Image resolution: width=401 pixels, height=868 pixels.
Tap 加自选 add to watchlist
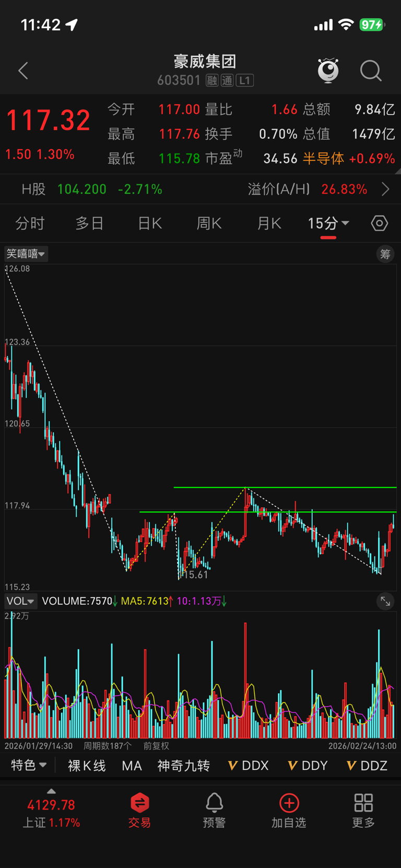coord(289,810)
